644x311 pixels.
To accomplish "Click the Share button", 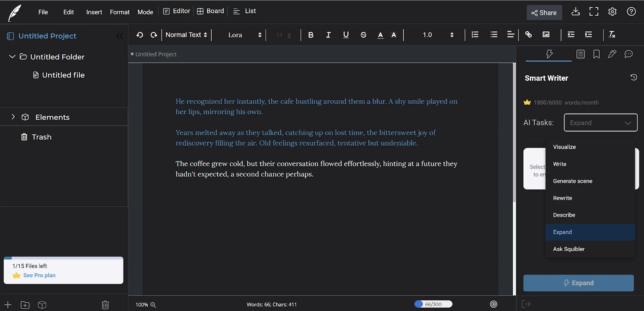I will [544, 12].
